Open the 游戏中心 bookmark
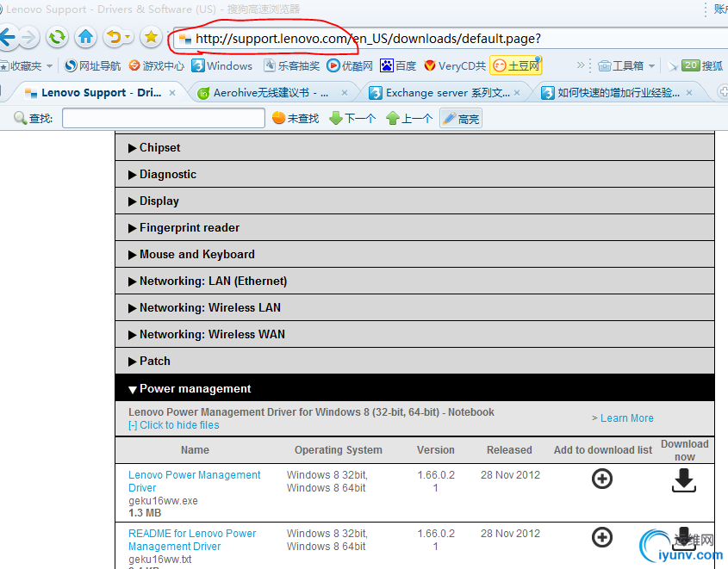728x569 pixels. coord(157,65)
